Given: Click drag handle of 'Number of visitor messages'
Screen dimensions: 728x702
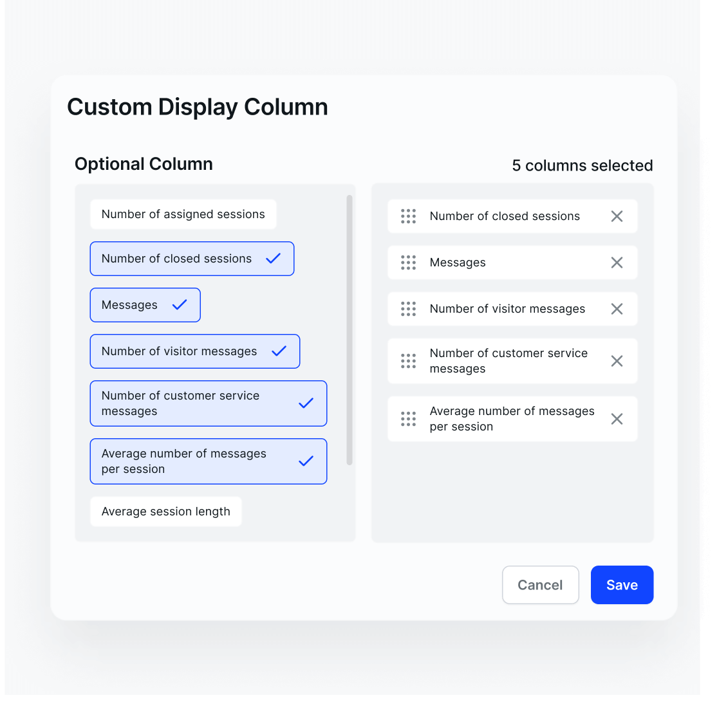Looking at the screenshot, I should point(408,309).
